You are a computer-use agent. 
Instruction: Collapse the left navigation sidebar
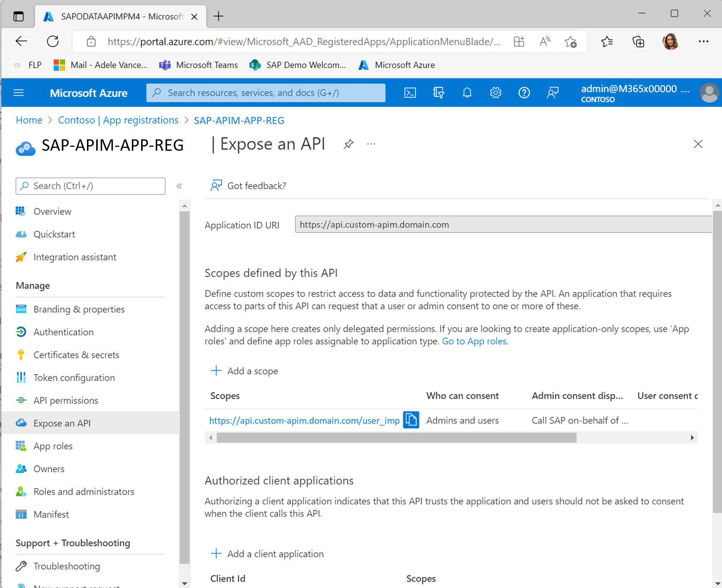point(179,186)
